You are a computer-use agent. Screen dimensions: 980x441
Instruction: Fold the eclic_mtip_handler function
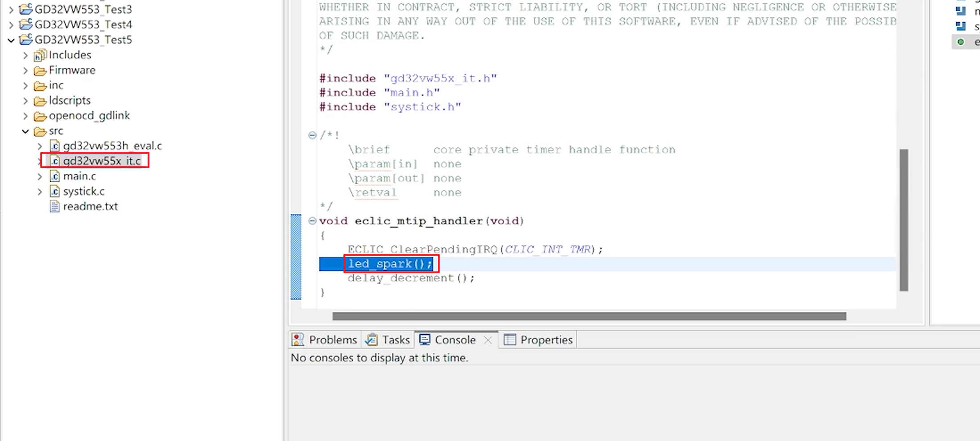click(312, 220)
